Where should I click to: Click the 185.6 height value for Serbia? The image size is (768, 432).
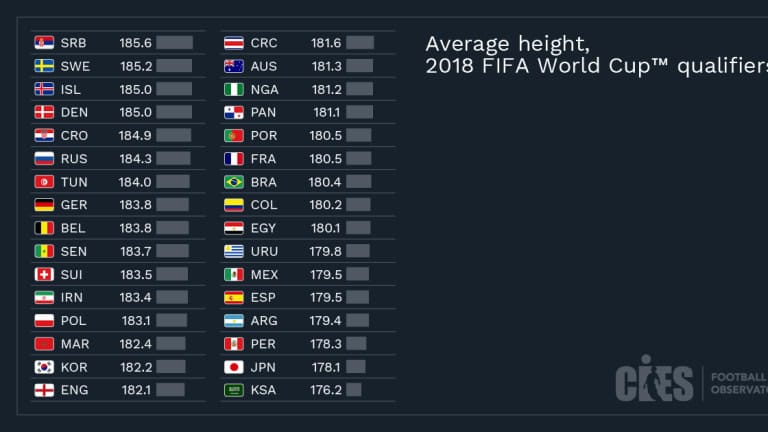click(x=135, y=43)
